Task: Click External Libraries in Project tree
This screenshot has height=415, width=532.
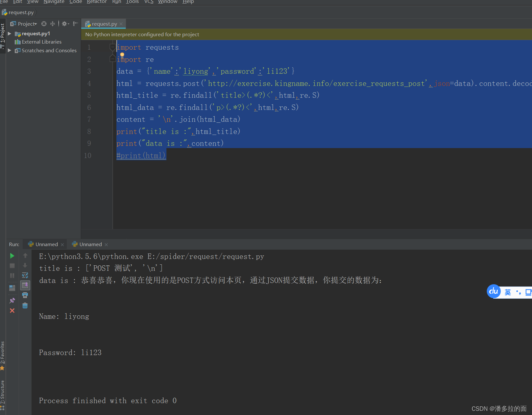Action: click(41, 42)
